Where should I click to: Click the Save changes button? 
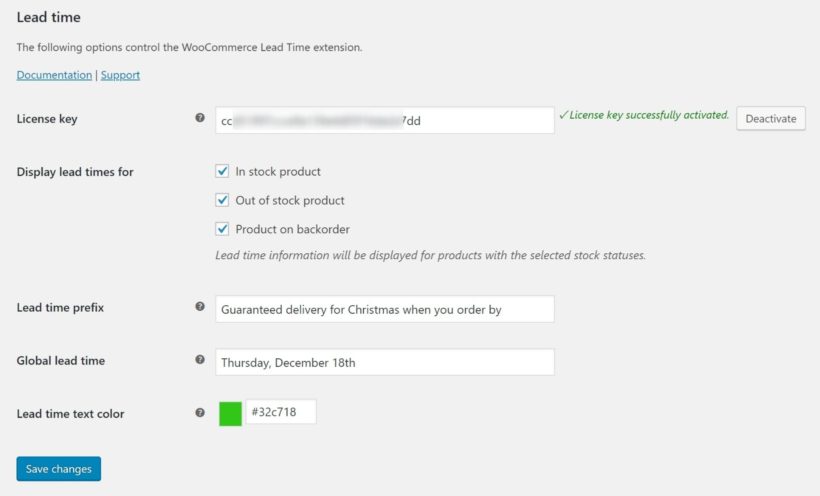pos(58,469)
